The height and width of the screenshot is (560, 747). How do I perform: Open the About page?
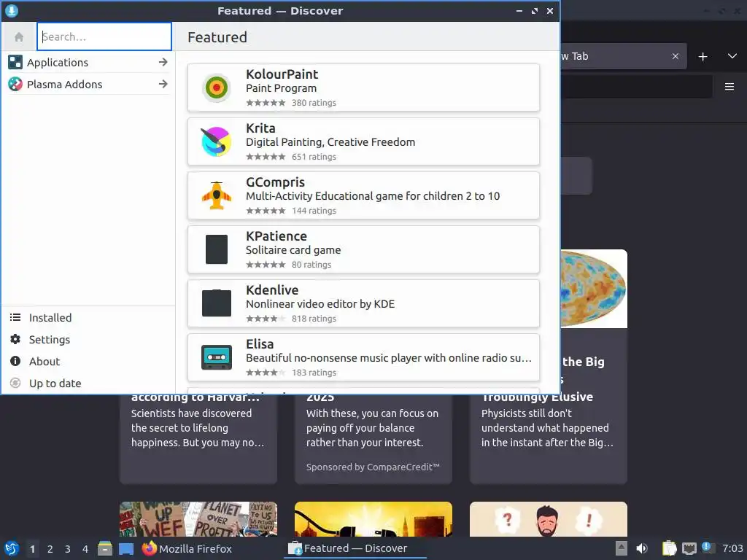click(x=88, y=362)
